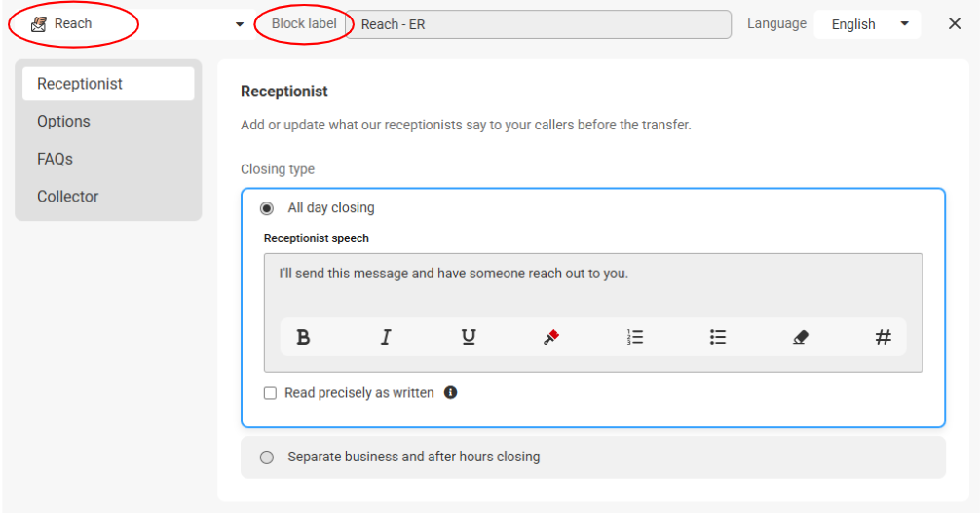Click the hash symbol toolbar icon
This screenshot has height=513, width=980.
[x=883, y=338]
